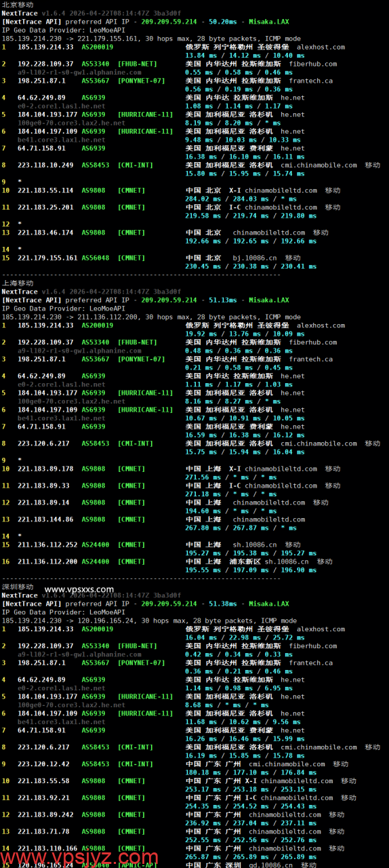
Task: Click hop IP 223.120.12.42
Action: (x=44, y=764)
